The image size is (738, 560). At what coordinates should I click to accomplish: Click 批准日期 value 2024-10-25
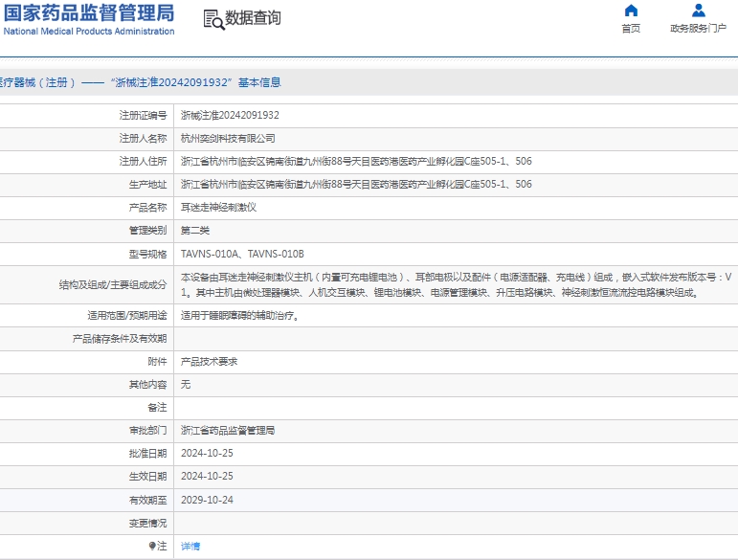(207, 453)
